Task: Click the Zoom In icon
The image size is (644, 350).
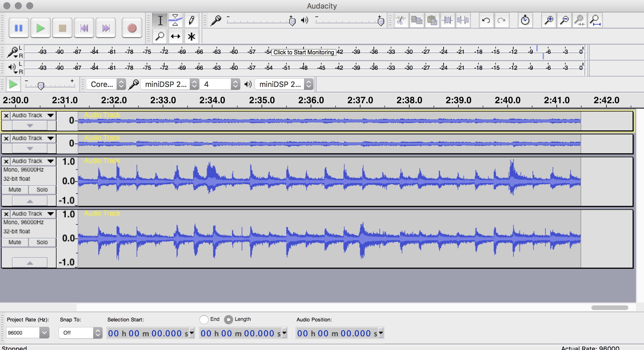Action: [549, 20]
